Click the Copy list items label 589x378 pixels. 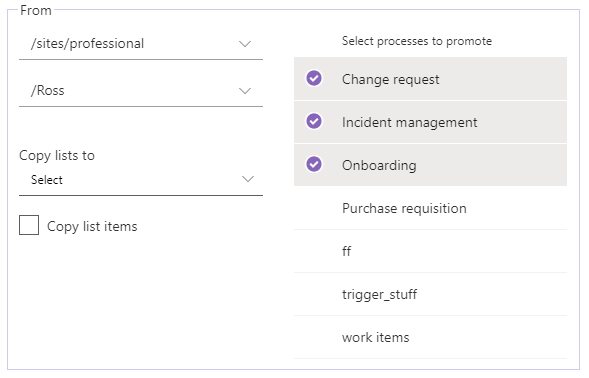click(x=92, y=227)
